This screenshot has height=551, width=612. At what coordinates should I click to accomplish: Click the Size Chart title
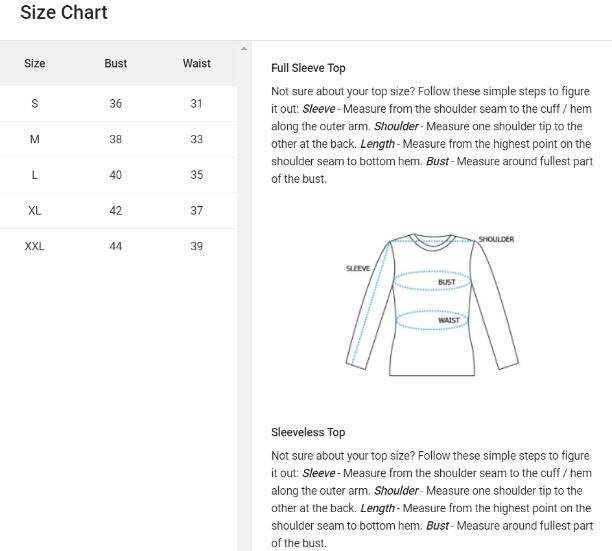(x=64, y=13)
